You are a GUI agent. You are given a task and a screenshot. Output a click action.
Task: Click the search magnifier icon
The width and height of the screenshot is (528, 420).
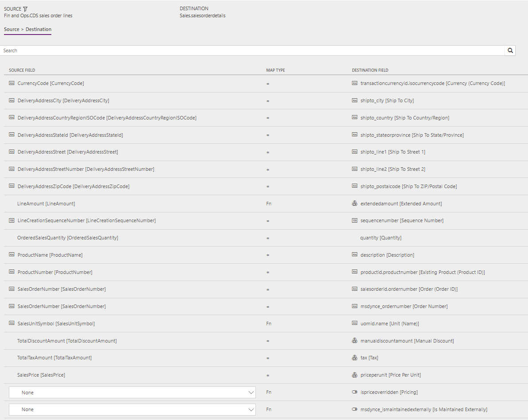pos(510,50)
